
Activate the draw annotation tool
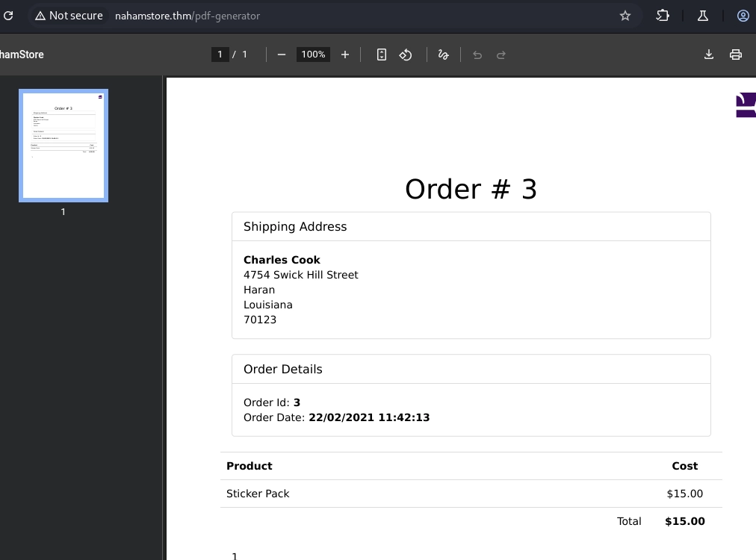point(444,55)
